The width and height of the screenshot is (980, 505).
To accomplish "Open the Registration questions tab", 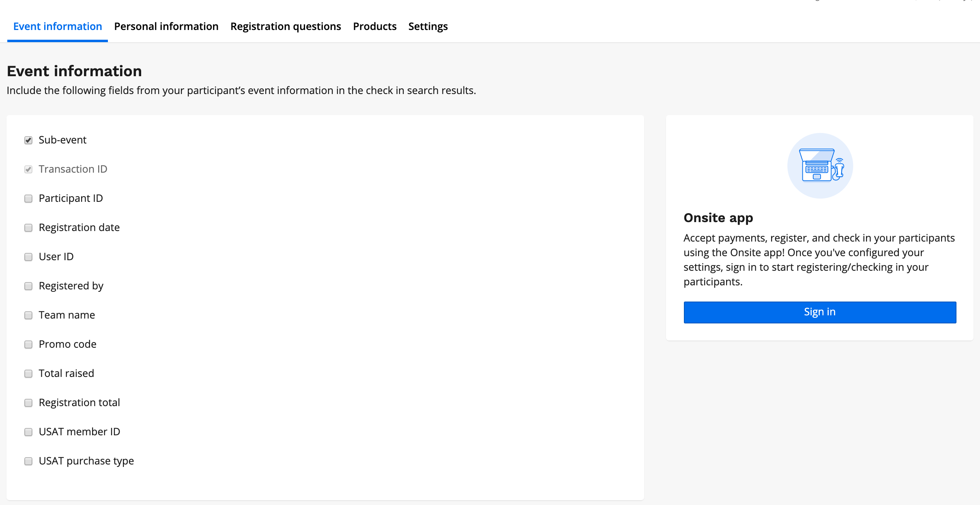I will tap(286, 27).
